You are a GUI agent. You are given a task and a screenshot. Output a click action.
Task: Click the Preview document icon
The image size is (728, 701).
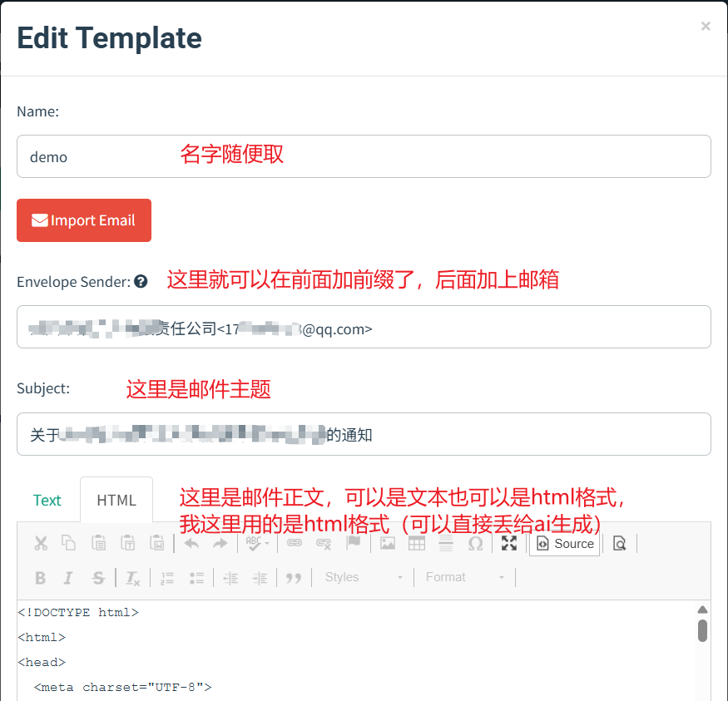619,543
